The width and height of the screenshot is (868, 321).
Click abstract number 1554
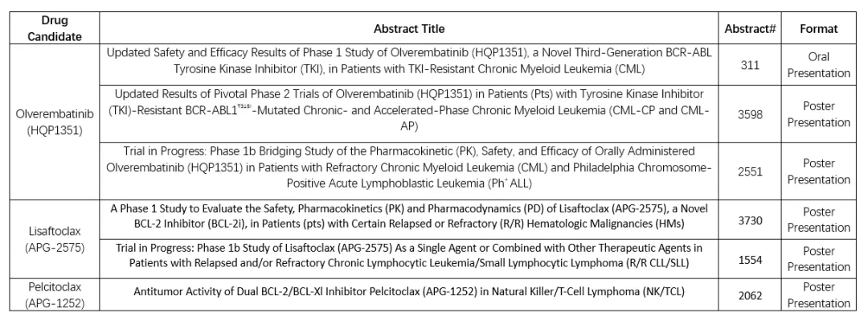pyautogui.click(x=750, y=260)
